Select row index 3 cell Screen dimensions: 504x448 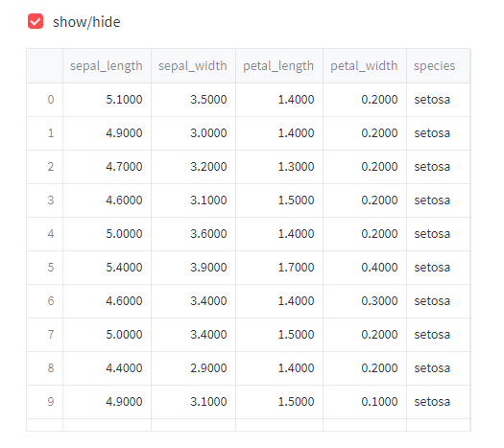tap(45, 200)
